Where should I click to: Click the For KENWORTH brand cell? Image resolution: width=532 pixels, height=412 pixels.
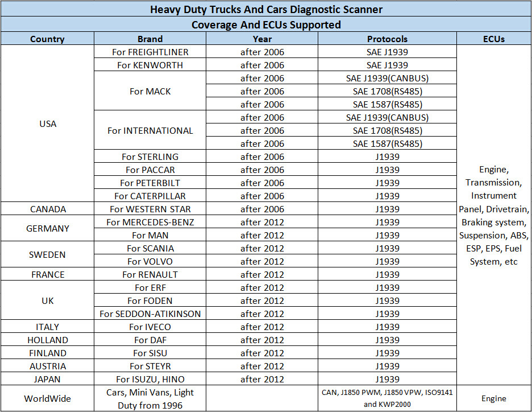pyautogui.click(x=150, y=65)
